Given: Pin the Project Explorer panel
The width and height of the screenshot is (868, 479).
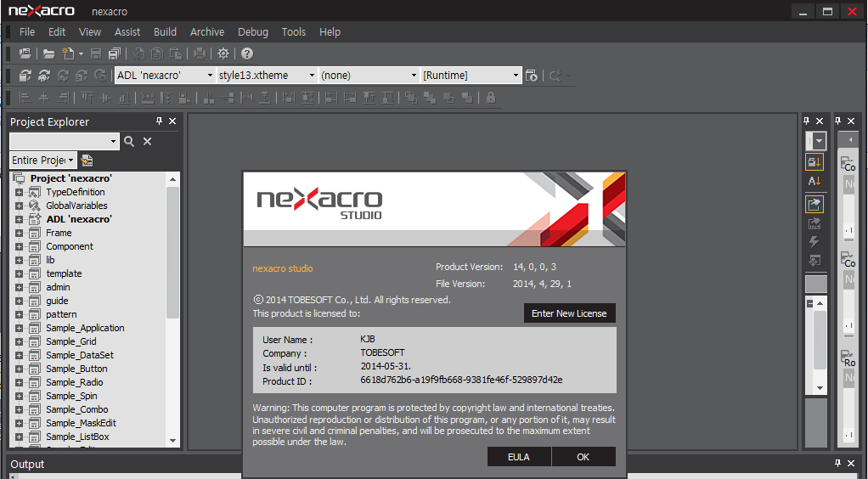Looking at the screenshot, I should click(159, 121).
